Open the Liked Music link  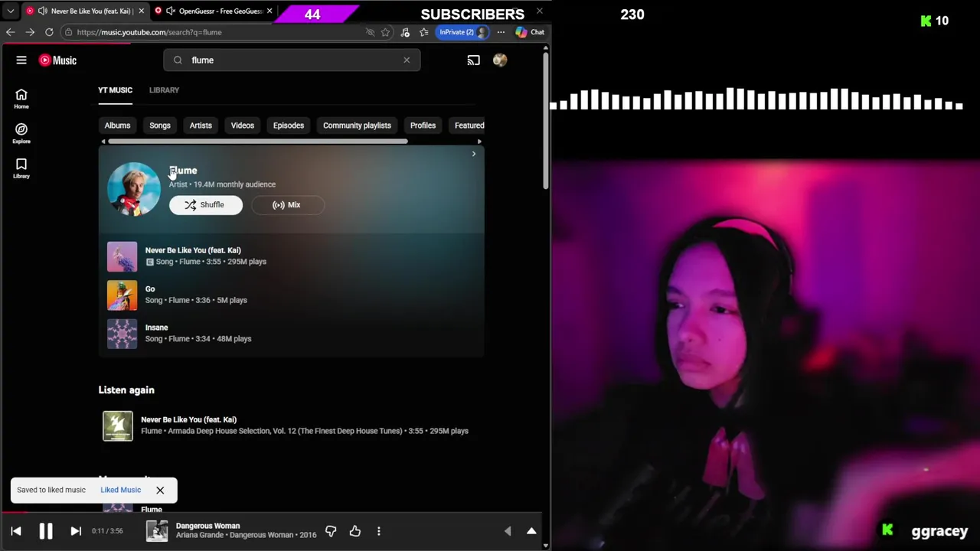[x=120, y=490]
